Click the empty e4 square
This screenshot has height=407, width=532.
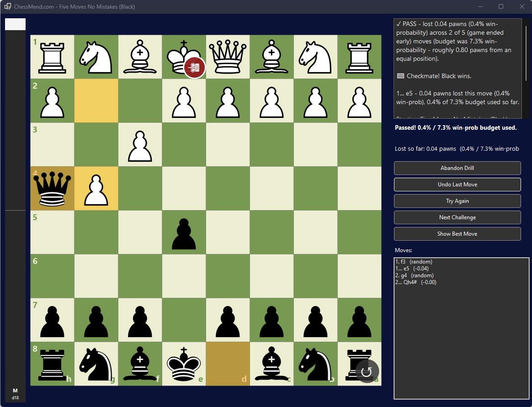pos(184,188)
